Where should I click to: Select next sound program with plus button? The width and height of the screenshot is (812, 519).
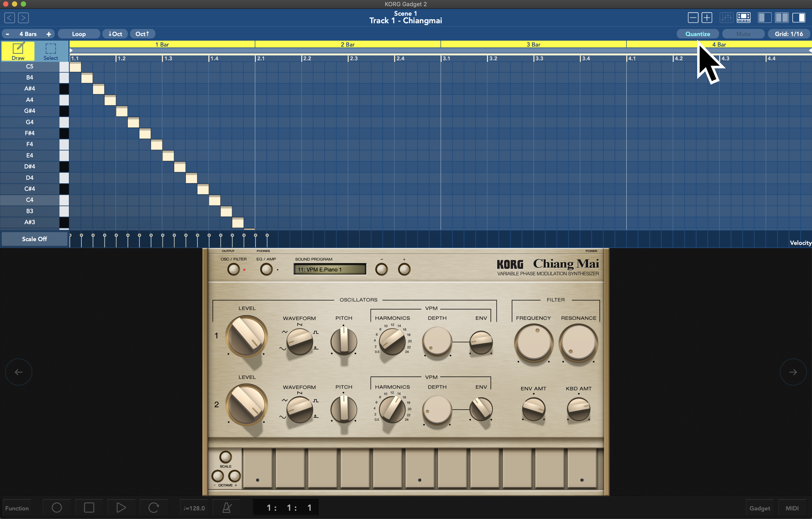point(404,269)
